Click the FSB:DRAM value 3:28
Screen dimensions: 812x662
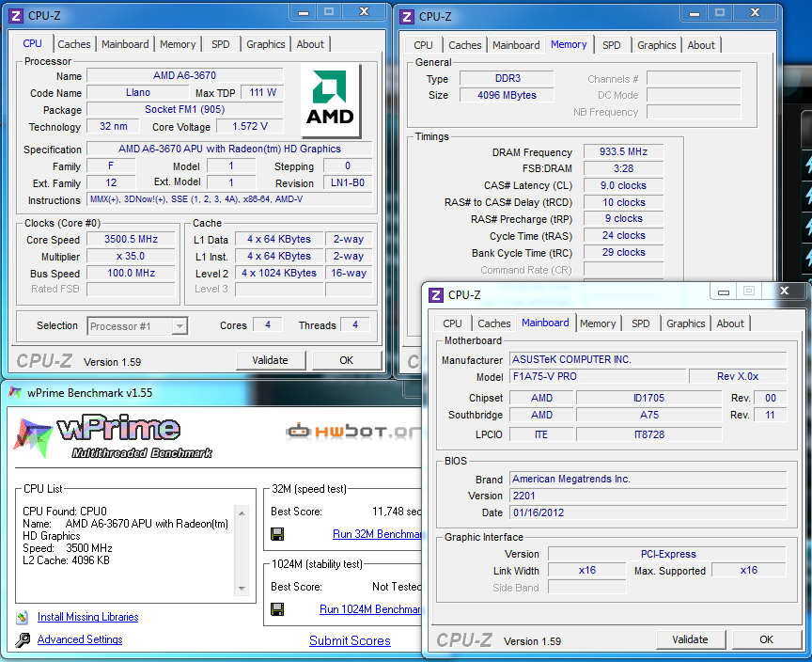(x=623, y=169)
